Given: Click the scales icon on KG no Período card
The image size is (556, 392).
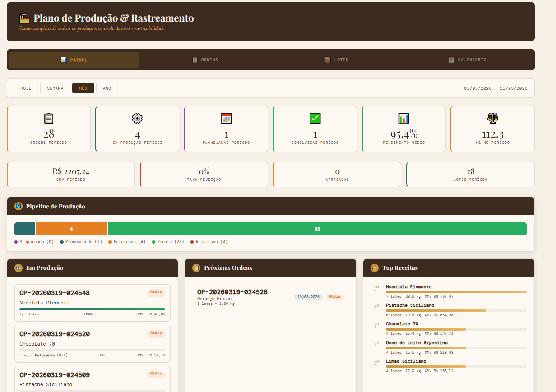Looking at the screenshot, I should [492, 118].
